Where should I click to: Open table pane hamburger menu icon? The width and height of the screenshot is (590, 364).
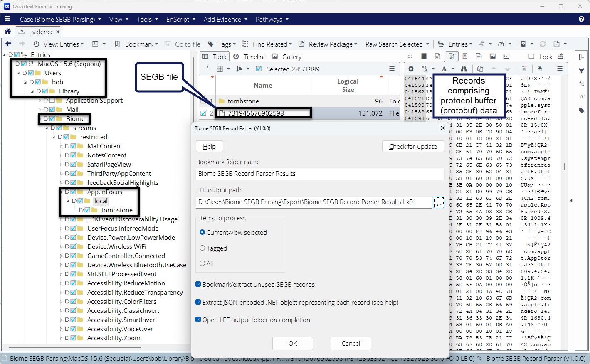coord(392,69)
